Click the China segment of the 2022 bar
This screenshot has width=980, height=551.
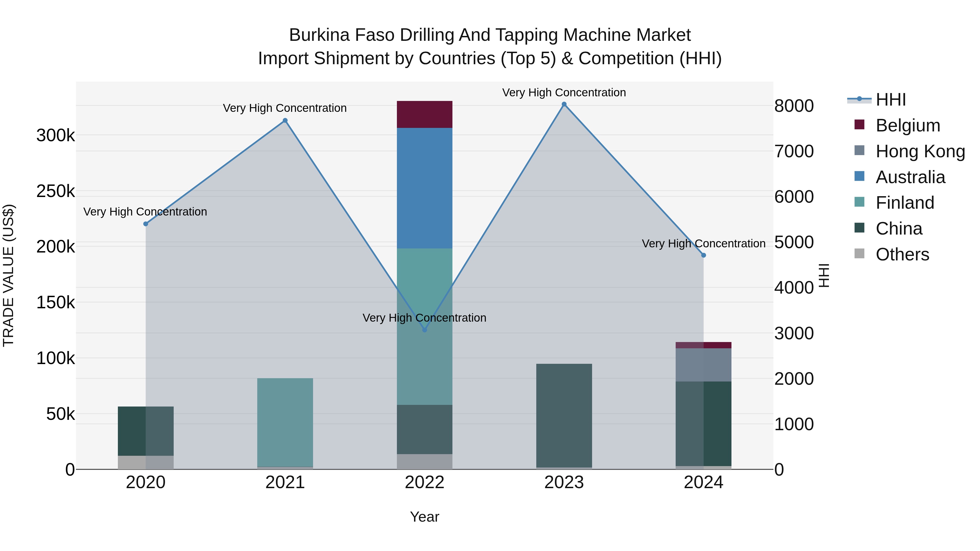(x=425, y=429)
